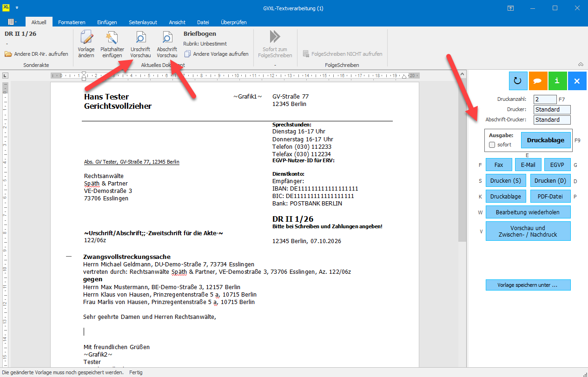Click the small Druckablage K button
Viewport: 588px width, 377px height.
[x=506, y=196]
